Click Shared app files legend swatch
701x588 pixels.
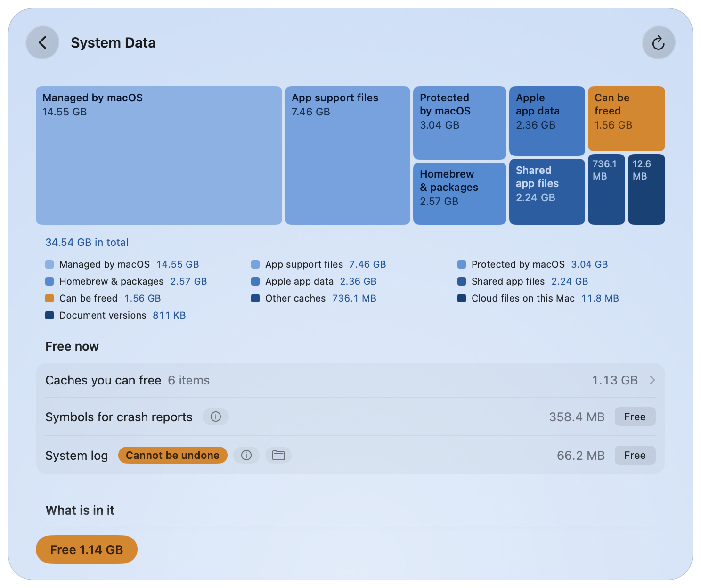coord(462,281)
